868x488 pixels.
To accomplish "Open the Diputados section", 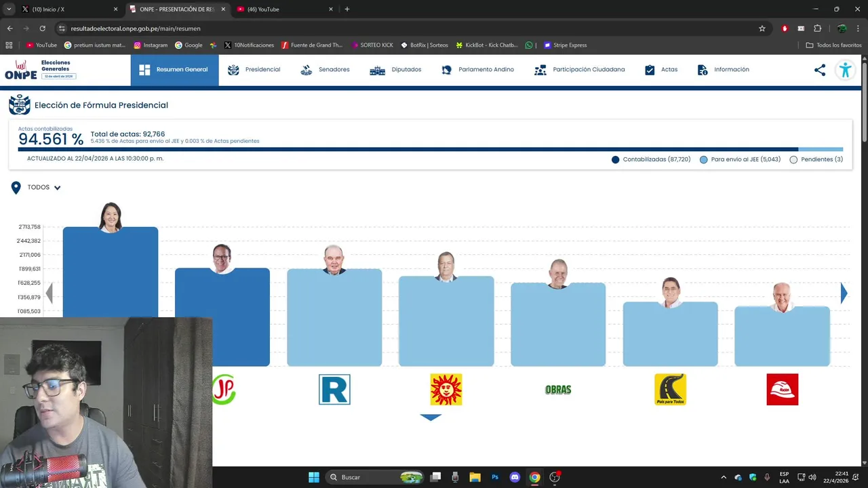I will pyautogui.click(x=395, y=70).
